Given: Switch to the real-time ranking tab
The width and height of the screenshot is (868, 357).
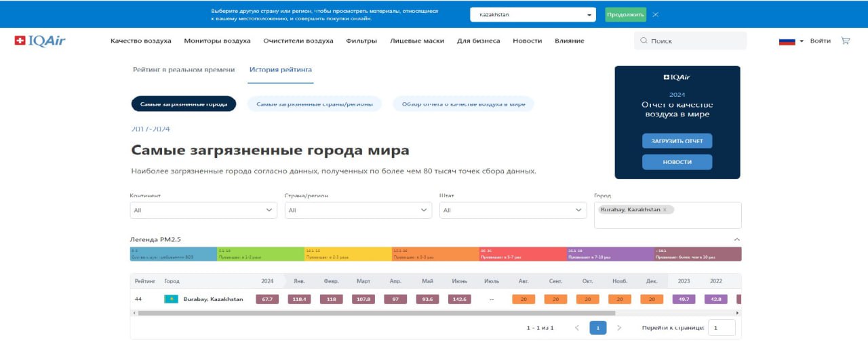Looking at the screenshot, I should [x=184, y=70].
